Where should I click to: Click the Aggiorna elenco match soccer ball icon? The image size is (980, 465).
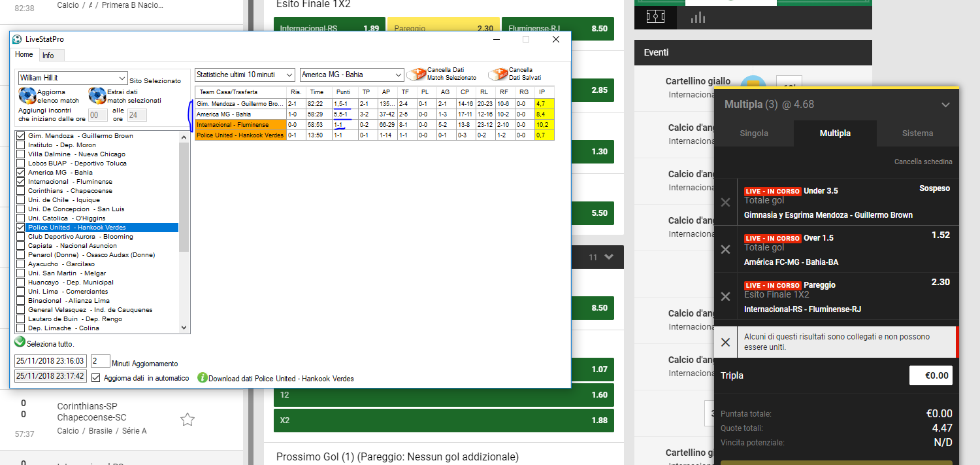(x=27, y=96)
